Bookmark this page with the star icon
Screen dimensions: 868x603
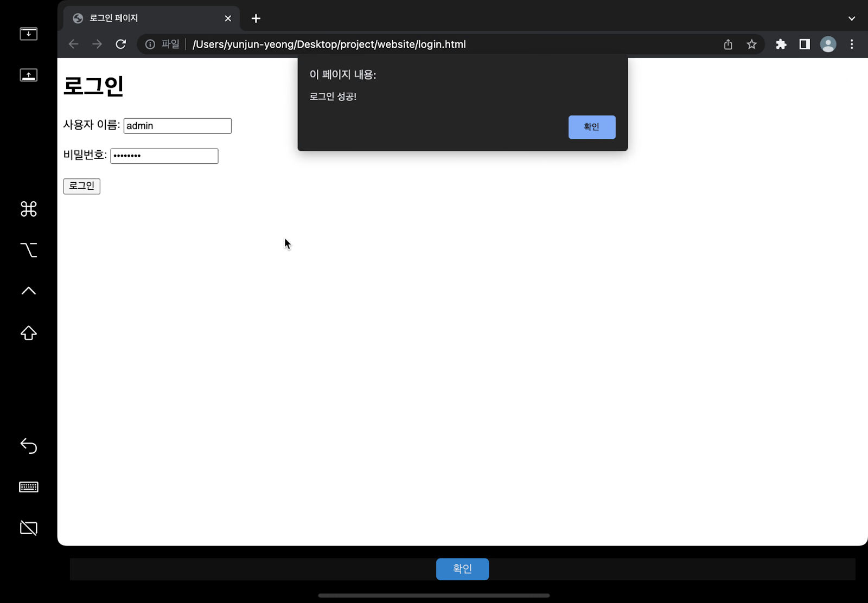[x=751, y=44]
